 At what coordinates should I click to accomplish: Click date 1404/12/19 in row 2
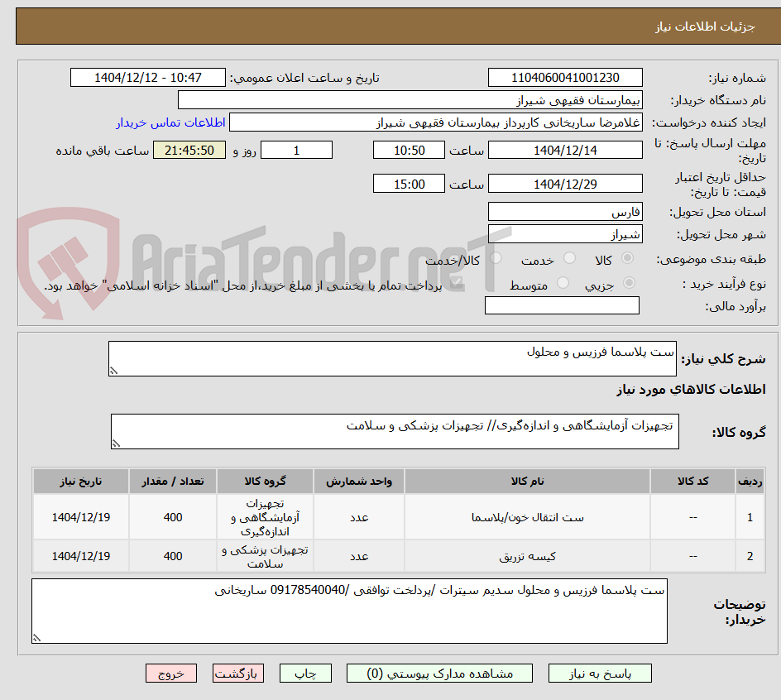tap(81, 556)
